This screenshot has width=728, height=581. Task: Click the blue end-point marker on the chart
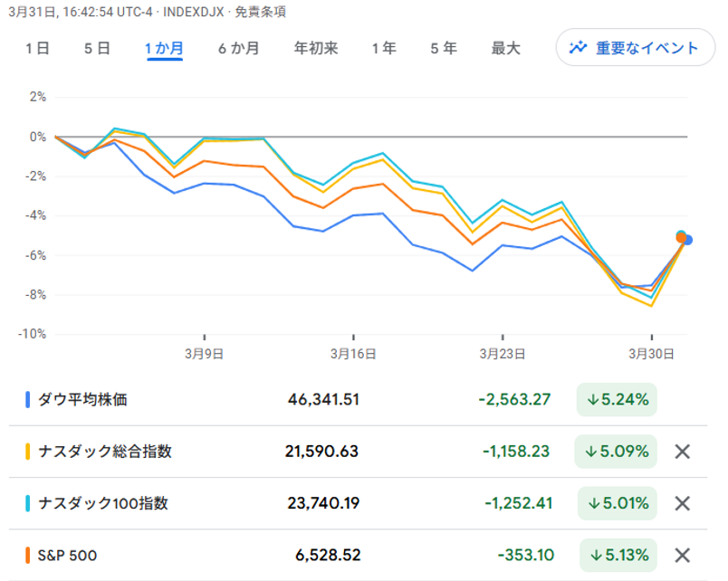688,240
